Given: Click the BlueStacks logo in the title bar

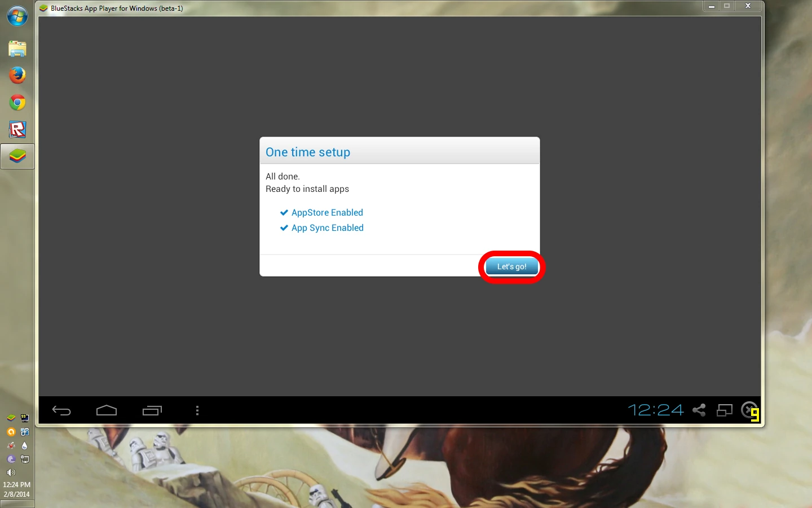Looking at the screenshot, I should pyautogui.click(x=43, y=8).
